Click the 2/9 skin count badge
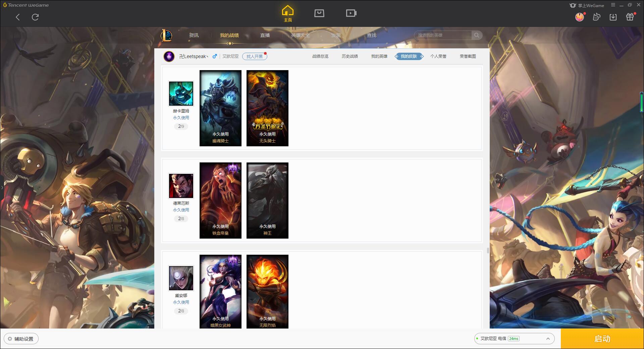This screenshot has width=644, height=349. point(181,127)
